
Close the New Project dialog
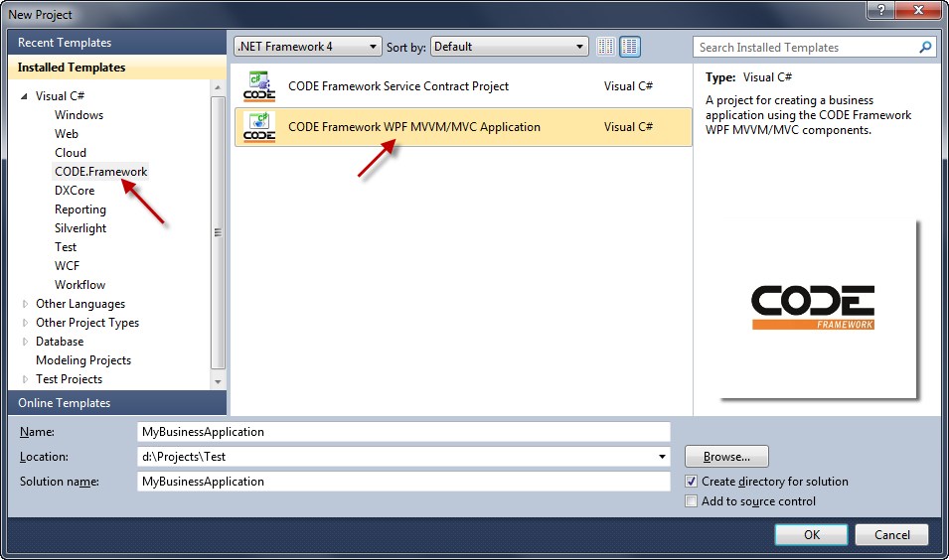click(x=918, y=9)
